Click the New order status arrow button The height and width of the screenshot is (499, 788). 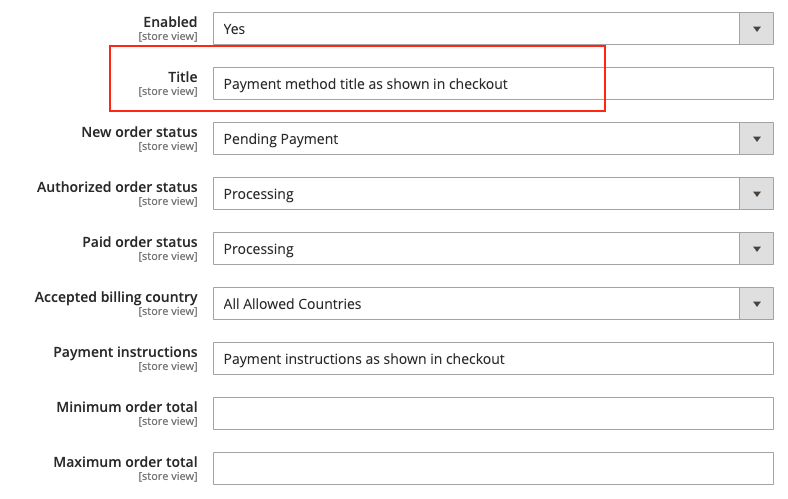click(x=756, y=139)
